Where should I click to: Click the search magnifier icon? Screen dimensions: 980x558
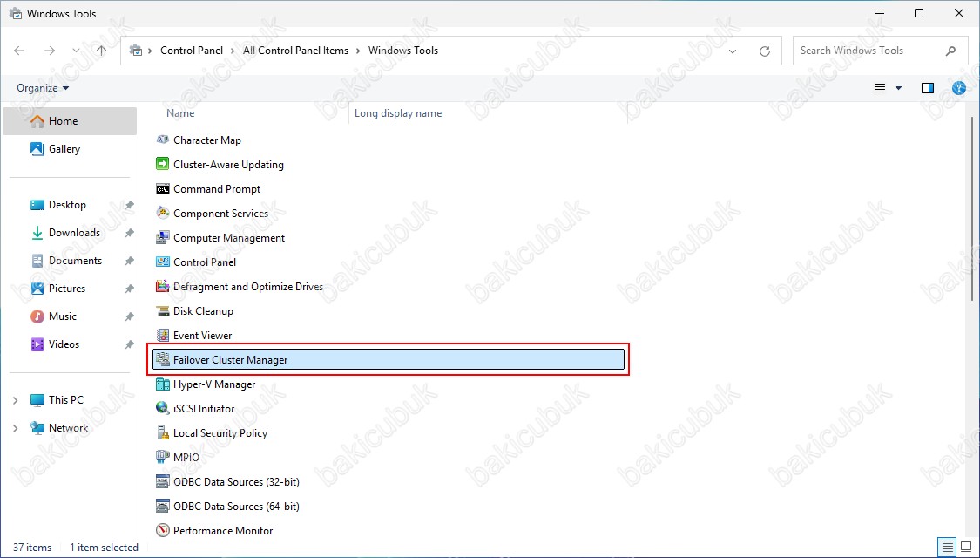click(x=950, y=51)
